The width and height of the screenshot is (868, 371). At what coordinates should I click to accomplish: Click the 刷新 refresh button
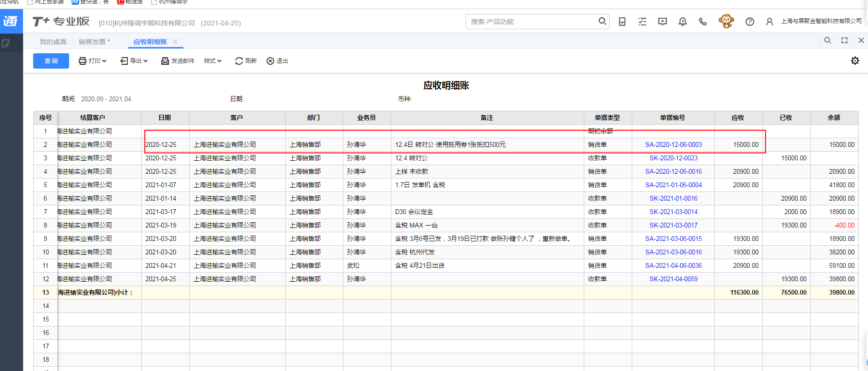tap(246, 61)
